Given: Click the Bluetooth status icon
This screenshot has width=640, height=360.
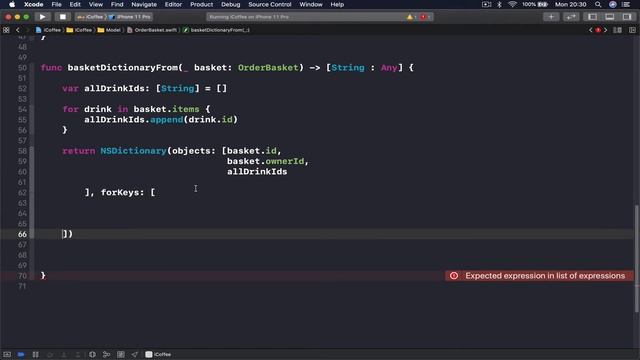Looking at the screenshot, I should (500, 4).
